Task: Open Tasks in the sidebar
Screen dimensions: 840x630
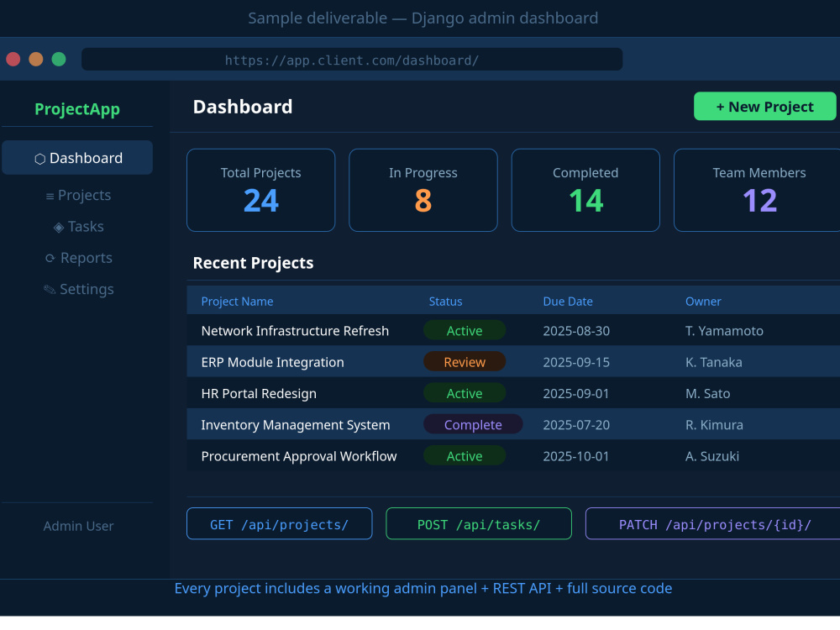Action: 78,227
